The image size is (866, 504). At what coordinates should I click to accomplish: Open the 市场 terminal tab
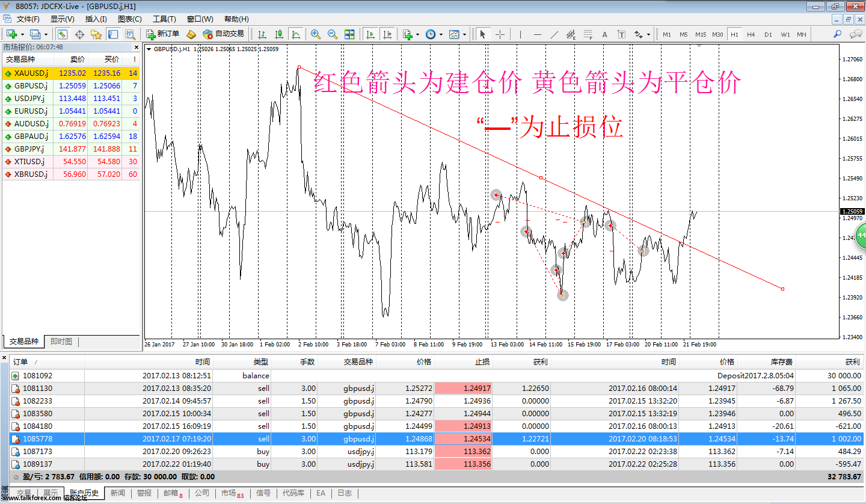[x=232, y=493]
